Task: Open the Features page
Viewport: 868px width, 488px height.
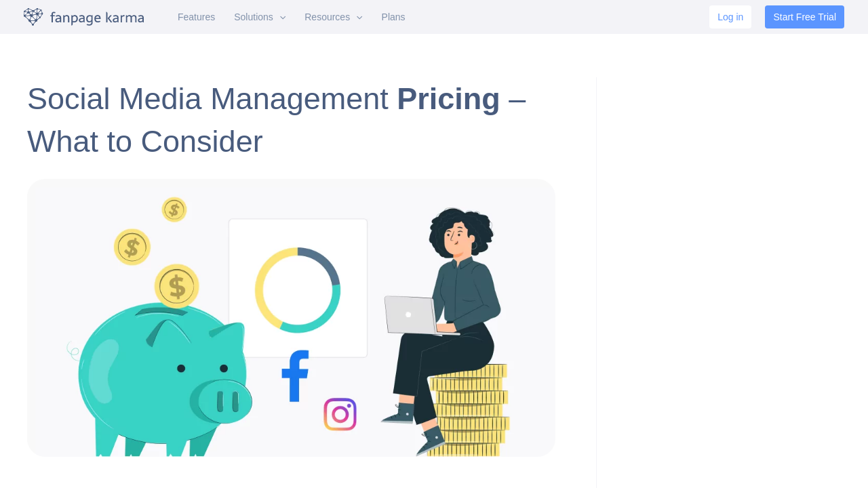Action: click(196, 17)
